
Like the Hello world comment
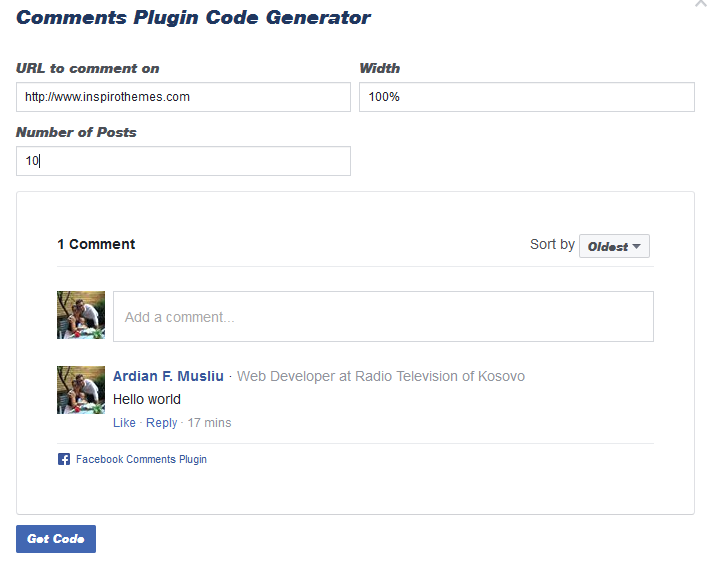coord(124,423)
